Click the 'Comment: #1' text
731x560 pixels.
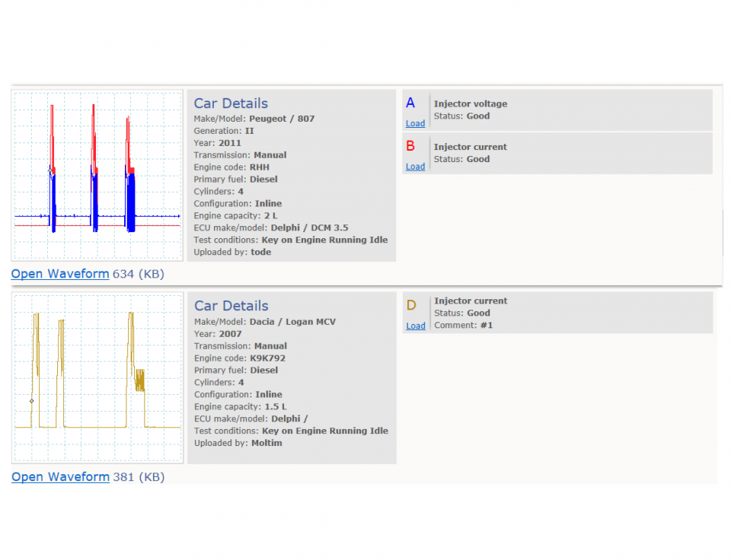(x=464, y=325)
